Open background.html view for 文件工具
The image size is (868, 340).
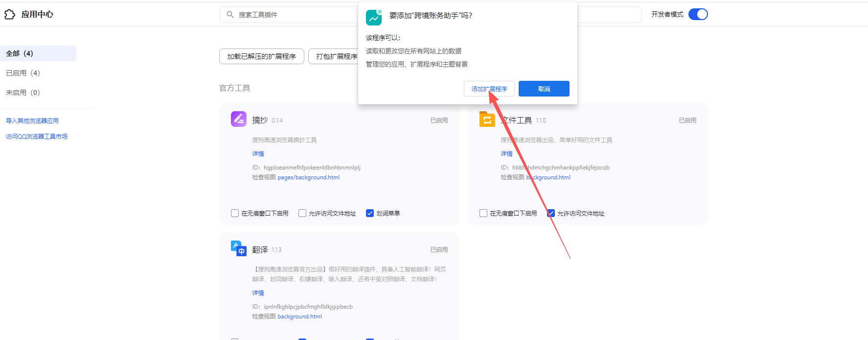pos(548,177)
